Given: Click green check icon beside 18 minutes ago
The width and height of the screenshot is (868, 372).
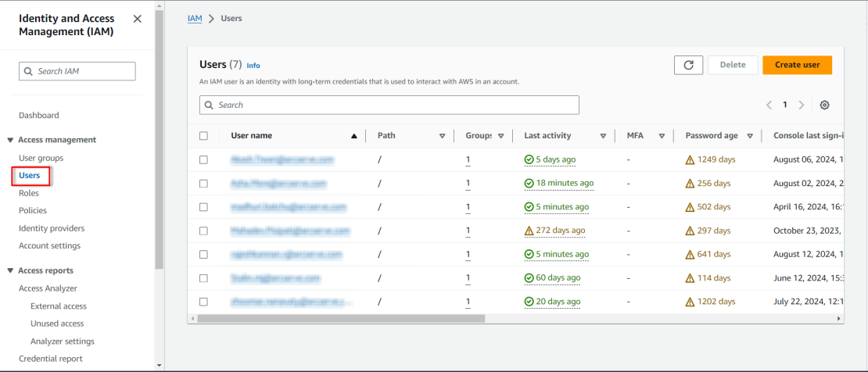Looking at the screenshot, I should pyautogui.click(x=529, y=183).
